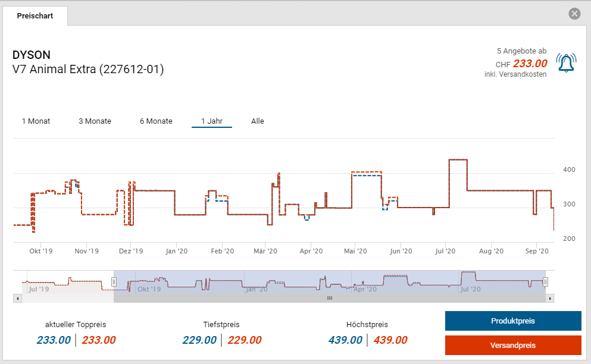Viewport: 591px width, 364px height.
Task: Select the 6 Monate time range
Action: click(156, 121)
